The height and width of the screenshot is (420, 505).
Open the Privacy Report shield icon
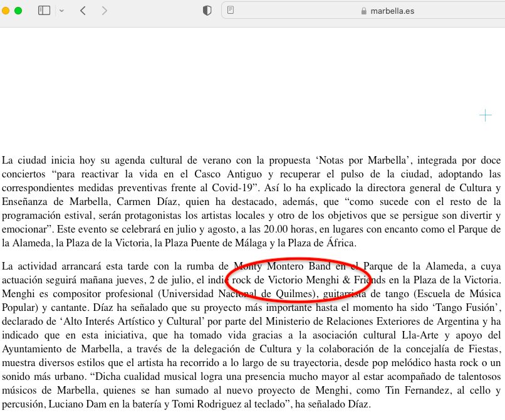(x=207, y=11)
